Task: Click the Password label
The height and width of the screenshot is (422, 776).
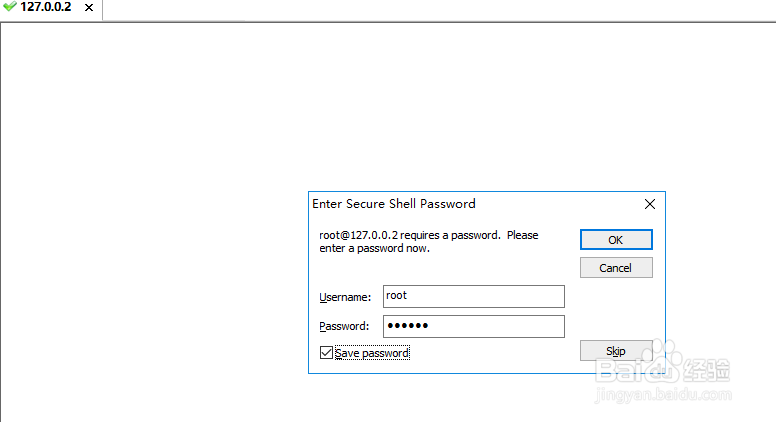Action: click(345, 327)
